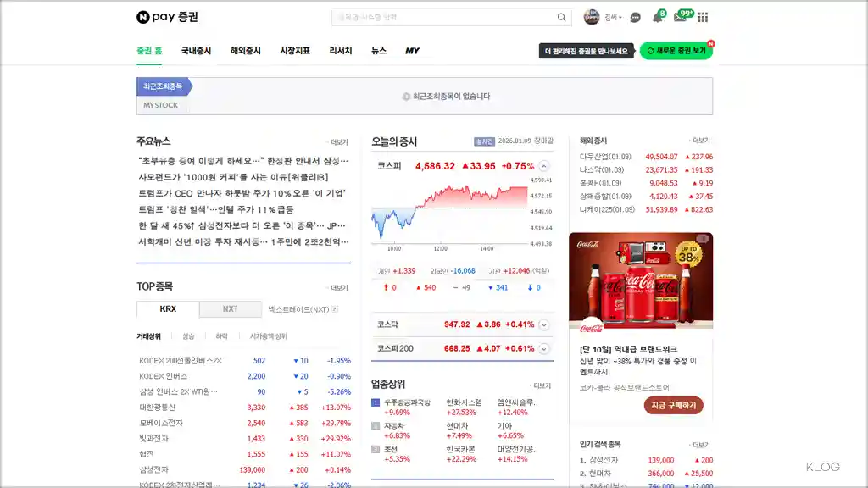Viewport: 868px width, 488px height.
Task: Open the user account dropdown arrow
Action: pos(620,16)
